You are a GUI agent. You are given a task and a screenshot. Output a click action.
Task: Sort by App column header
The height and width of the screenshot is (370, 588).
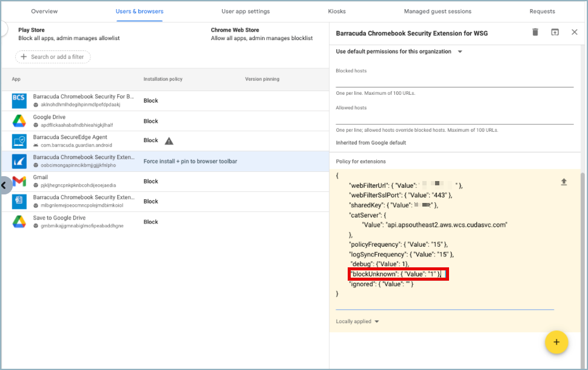pyautogui.click(x=16, y=79)
